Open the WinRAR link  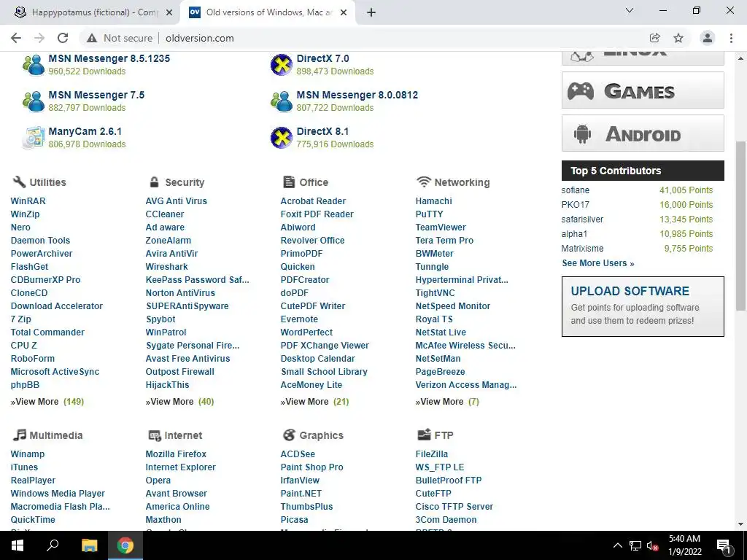tap(28, 201)
